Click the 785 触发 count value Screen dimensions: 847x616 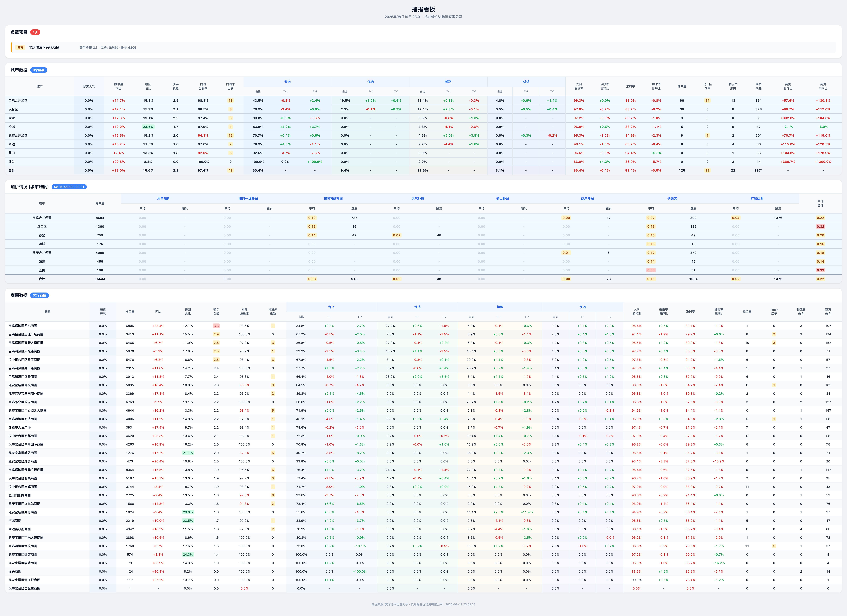[354, 218]
